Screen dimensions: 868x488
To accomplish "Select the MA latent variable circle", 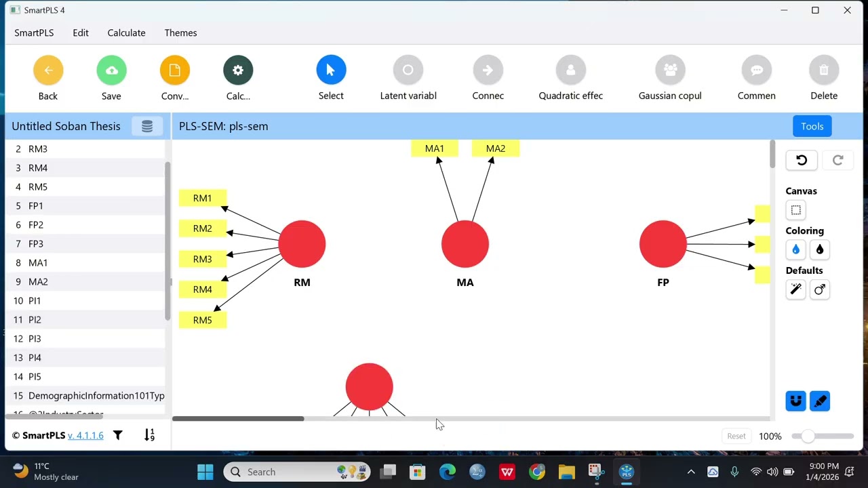I will [x=465, y=244].
